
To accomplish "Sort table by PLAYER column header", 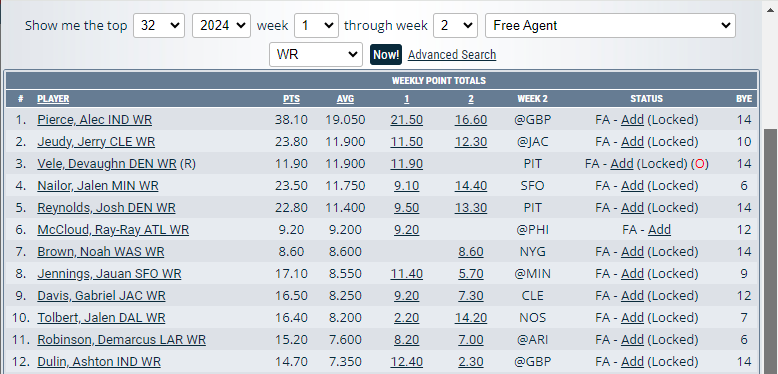I will click(53, 99).
